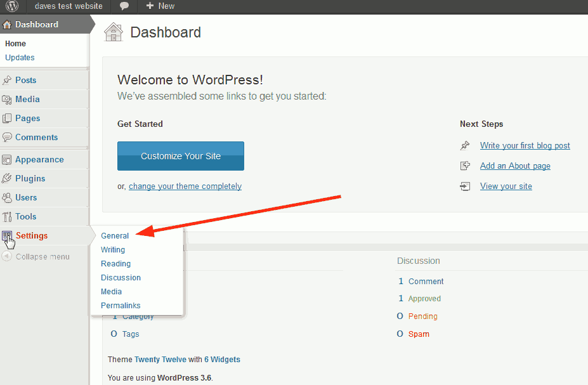
Task: Select Writing in Settings flyout
Action: 113,250
